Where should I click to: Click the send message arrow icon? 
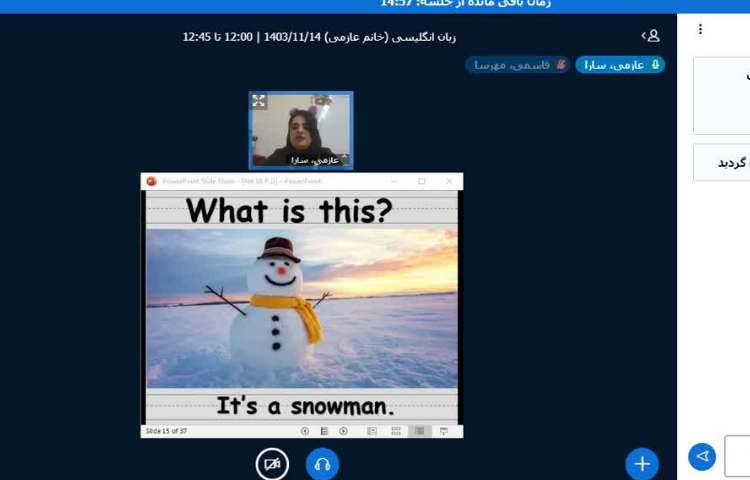pyautogui.click(x=702, y=457)
